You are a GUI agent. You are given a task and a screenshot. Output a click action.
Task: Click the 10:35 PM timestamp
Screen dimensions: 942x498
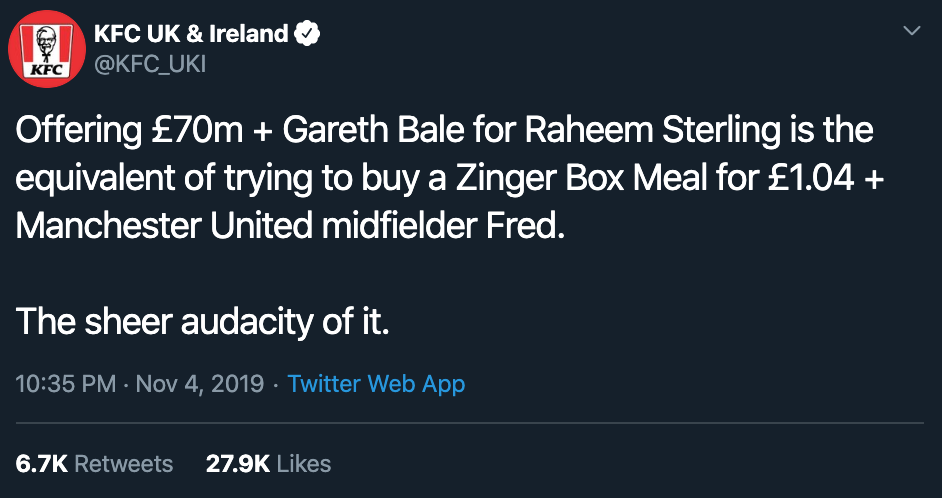(x=66, y=384)
